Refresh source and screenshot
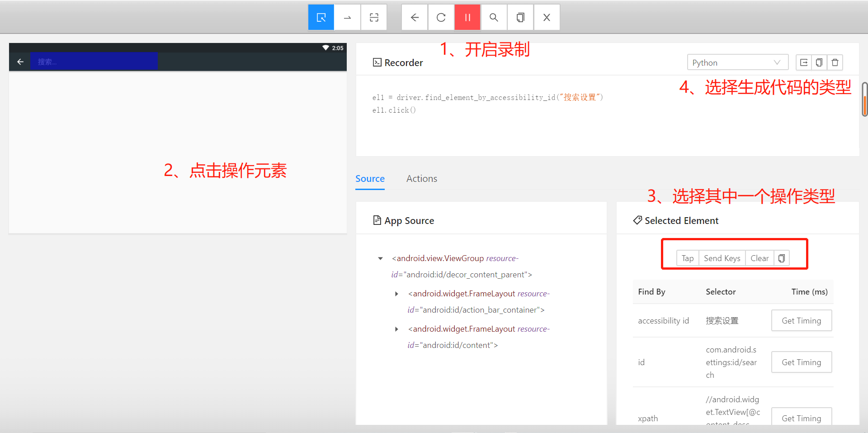This screenshot has width=868, height=433. 441,17
